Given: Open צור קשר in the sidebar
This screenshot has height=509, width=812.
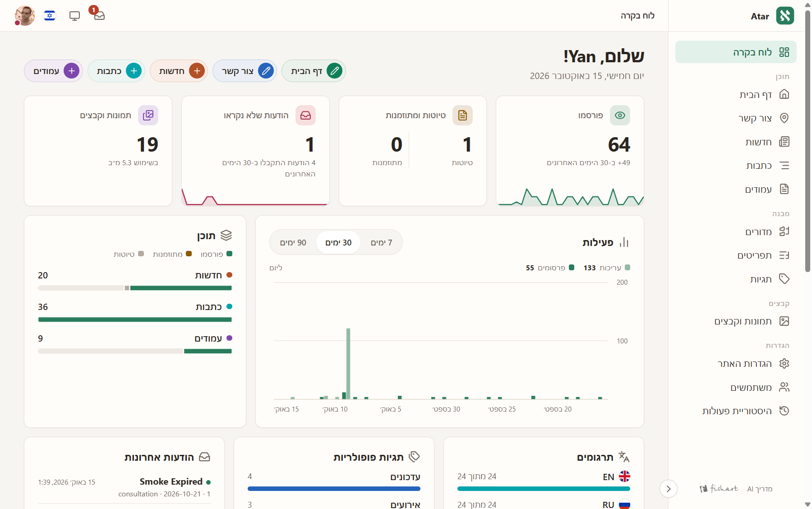Looking at the screenshot, I should [x=736, y=118].
